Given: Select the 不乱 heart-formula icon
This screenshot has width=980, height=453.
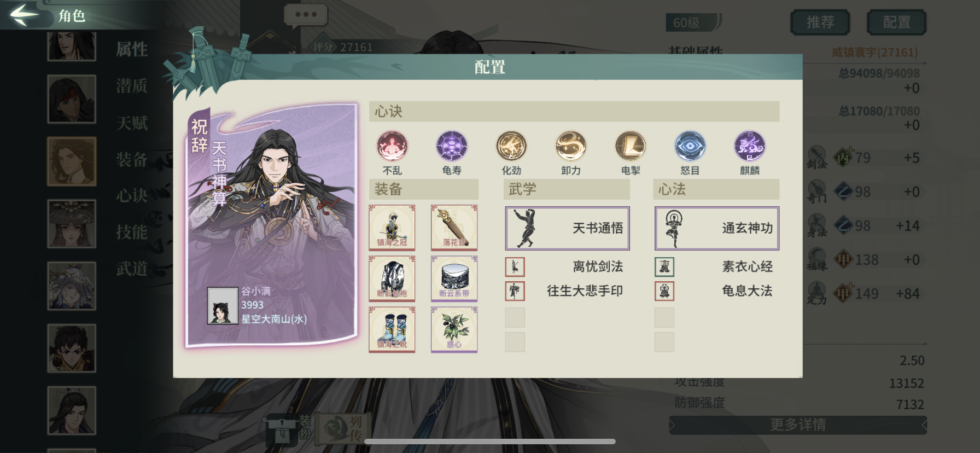Looking at the screenshot, I should [x=392, y=146].
